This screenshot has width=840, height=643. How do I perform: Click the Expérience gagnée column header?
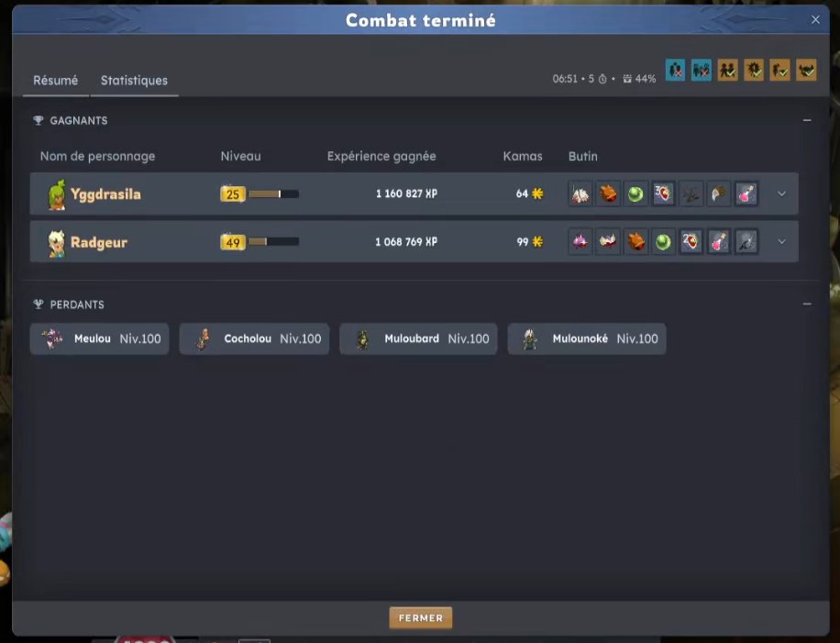click(381, 157)
